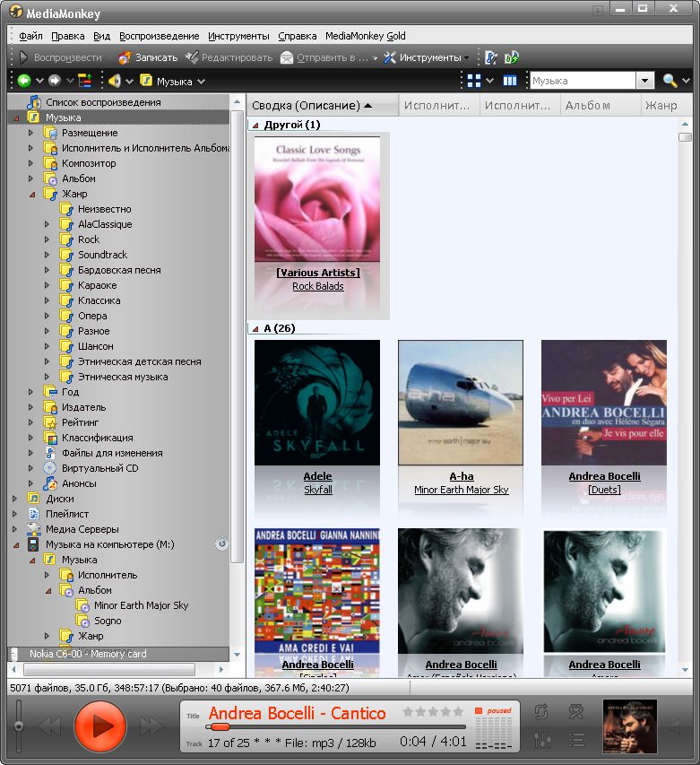Click the Музыка search input field
Screen dimensions: 700x765
tap(583, 81)
